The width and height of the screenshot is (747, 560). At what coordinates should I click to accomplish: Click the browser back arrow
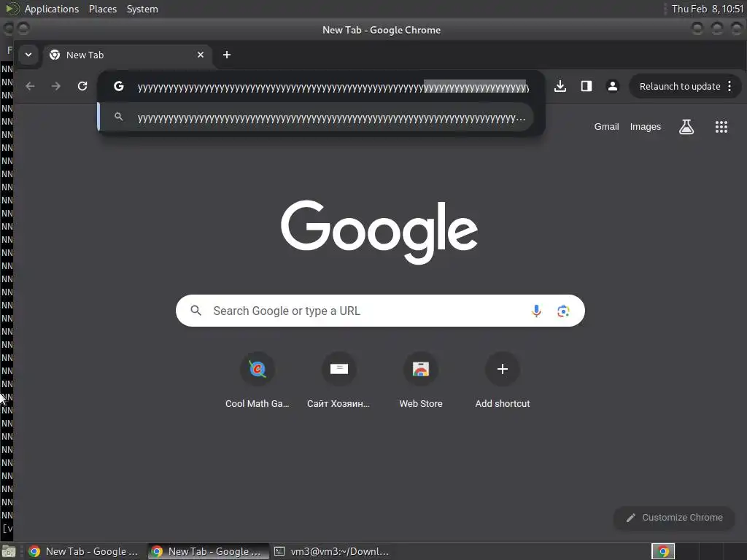[30, 86]
